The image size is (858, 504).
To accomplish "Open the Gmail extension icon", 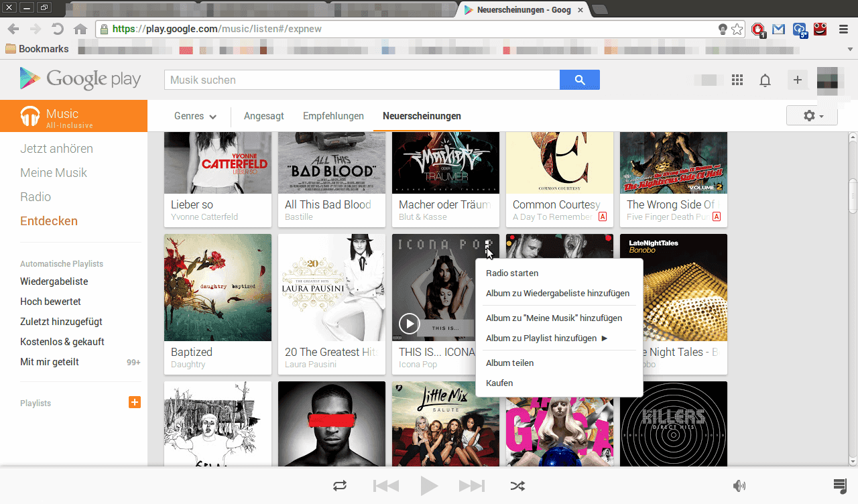I will [x=778, y=29].
